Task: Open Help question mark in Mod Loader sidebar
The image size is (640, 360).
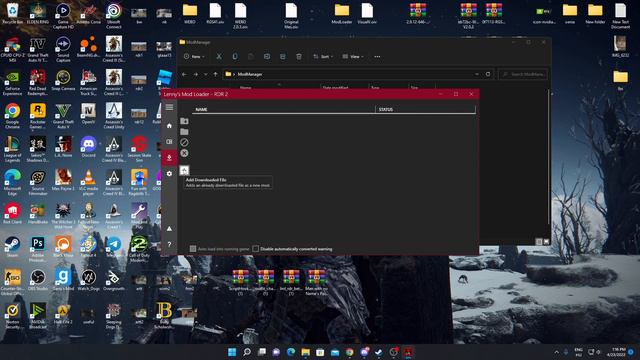Action: coord(169,244)
